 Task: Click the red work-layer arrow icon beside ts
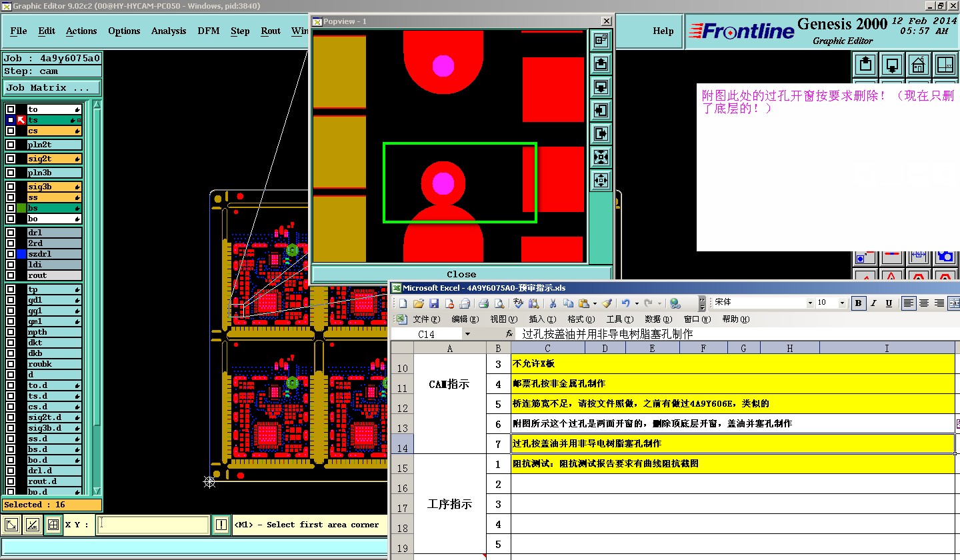(x=21, y=120)
